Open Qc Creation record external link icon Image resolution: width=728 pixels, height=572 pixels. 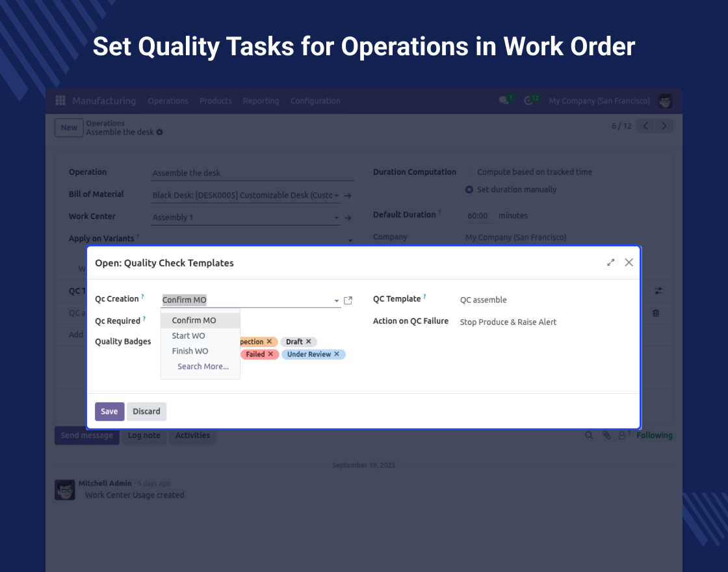tap(348, 300)
